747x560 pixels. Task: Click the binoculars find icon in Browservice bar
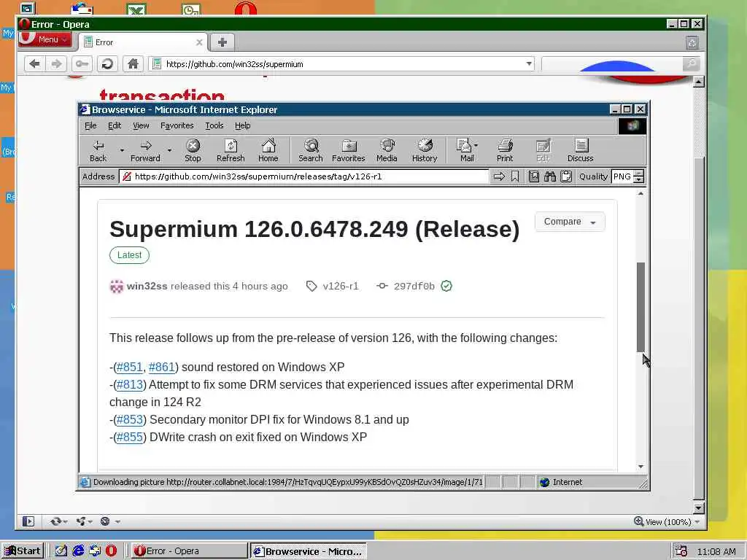550,176
